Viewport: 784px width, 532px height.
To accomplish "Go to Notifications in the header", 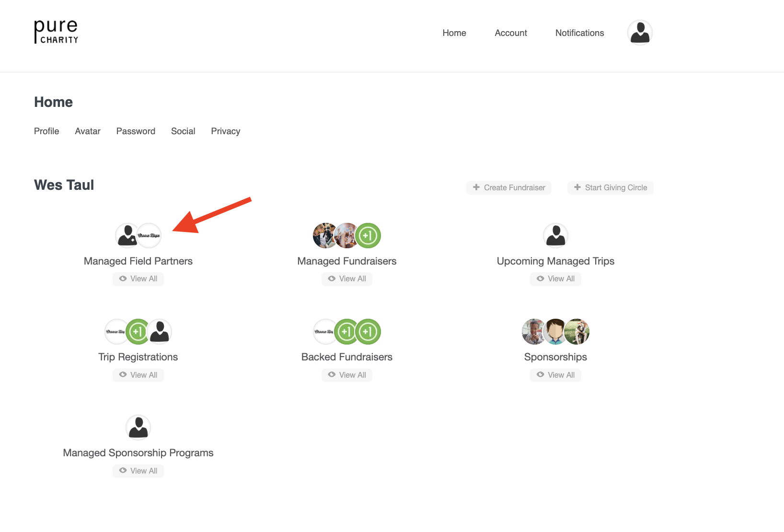I will pyautogui.click(x=579, y=33).
